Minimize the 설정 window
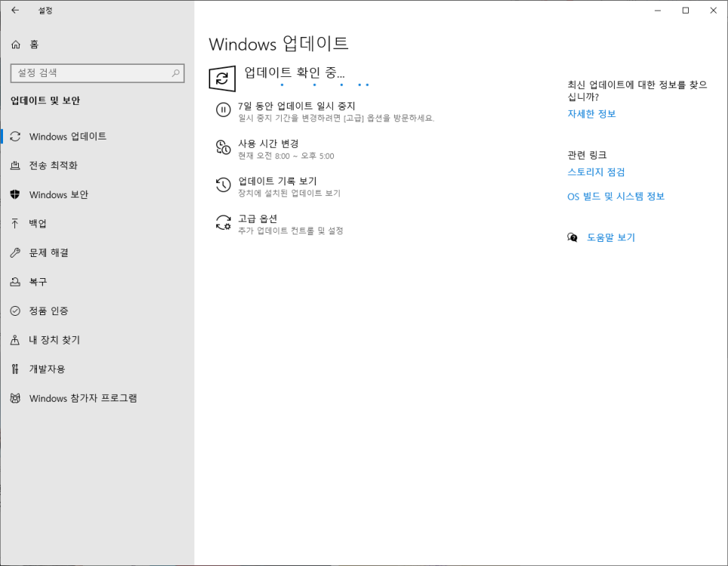The image size is (728, 566). [657, 11]
